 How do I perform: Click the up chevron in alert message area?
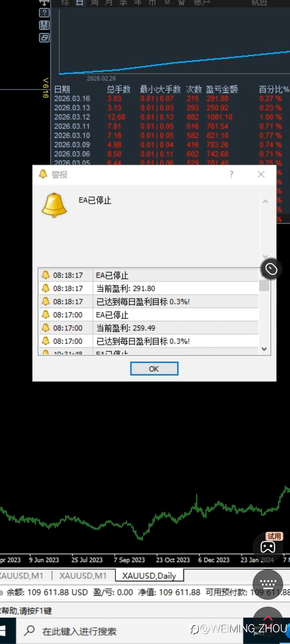point(265,201)
